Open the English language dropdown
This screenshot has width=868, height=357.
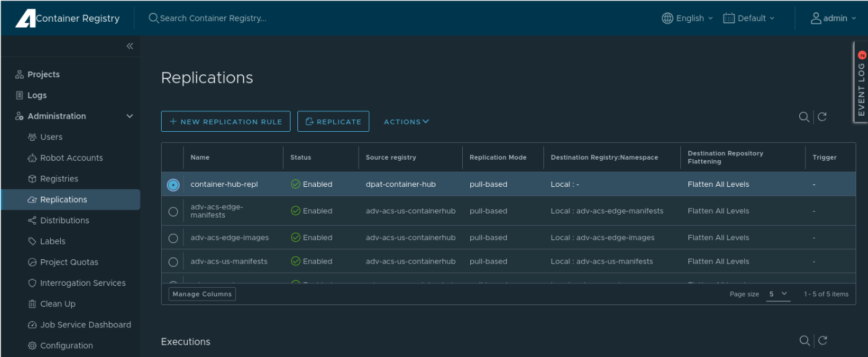pos(687,19)
